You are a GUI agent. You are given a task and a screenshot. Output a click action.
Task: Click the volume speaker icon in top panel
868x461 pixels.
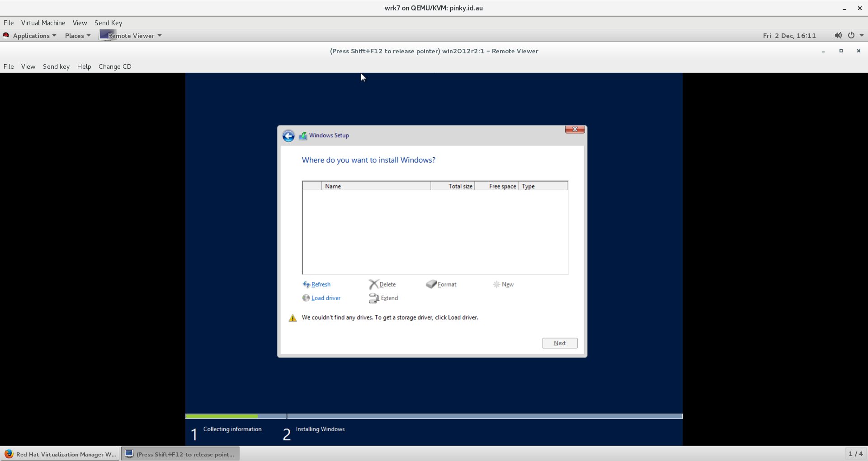point(838,36)
